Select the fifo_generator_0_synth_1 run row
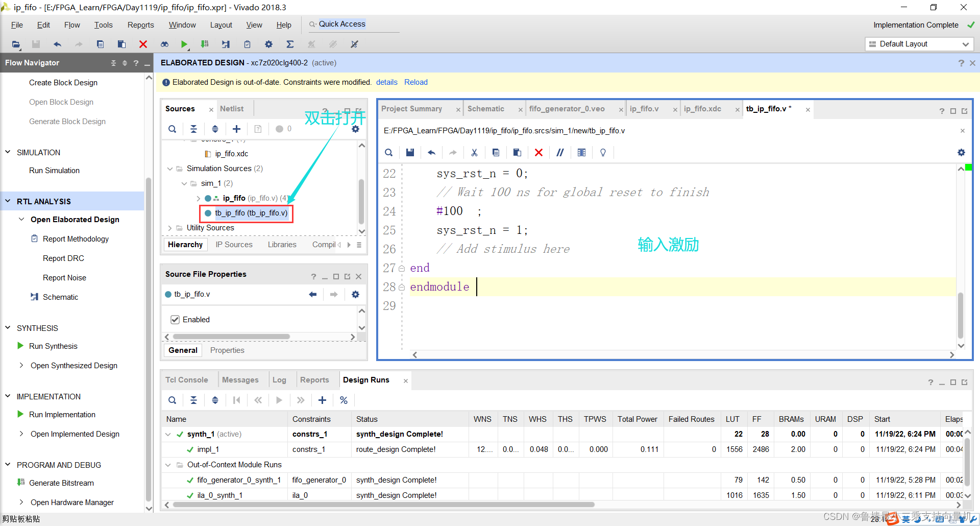The image size is (980, 526). pos(561,480)
